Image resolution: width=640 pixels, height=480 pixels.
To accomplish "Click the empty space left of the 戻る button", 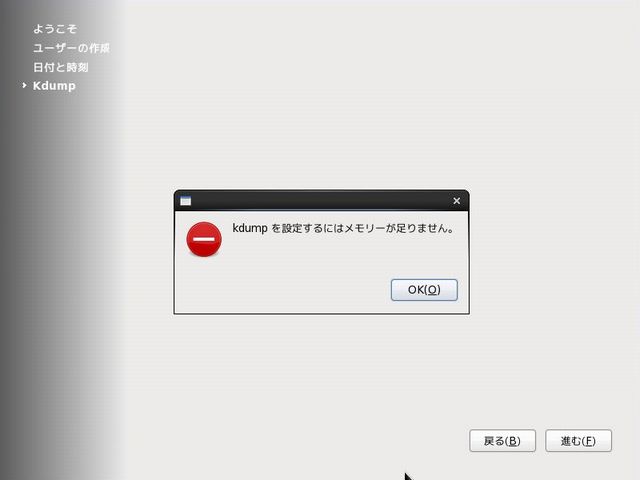I will (300, 441).
